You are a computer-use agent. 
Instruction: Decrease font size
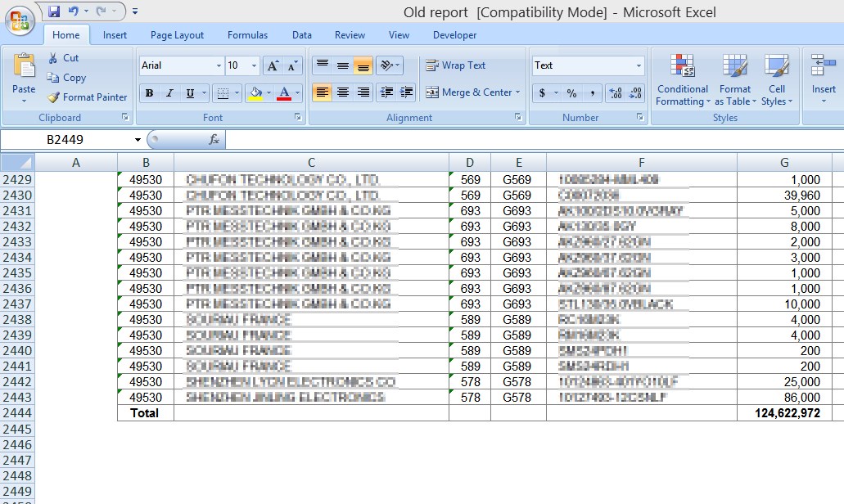pos(292,65)
